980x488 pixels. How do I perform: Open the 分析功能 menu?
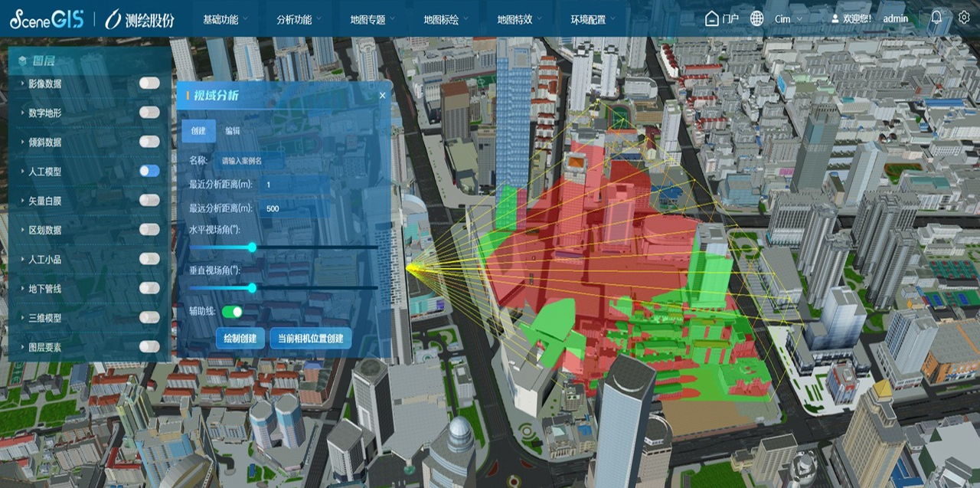(299, 19)
